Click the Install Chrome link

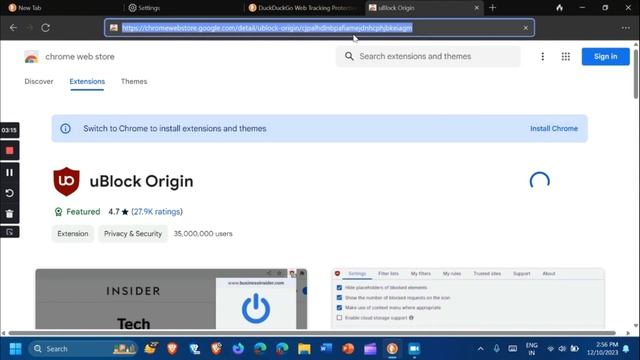[554, 129]
